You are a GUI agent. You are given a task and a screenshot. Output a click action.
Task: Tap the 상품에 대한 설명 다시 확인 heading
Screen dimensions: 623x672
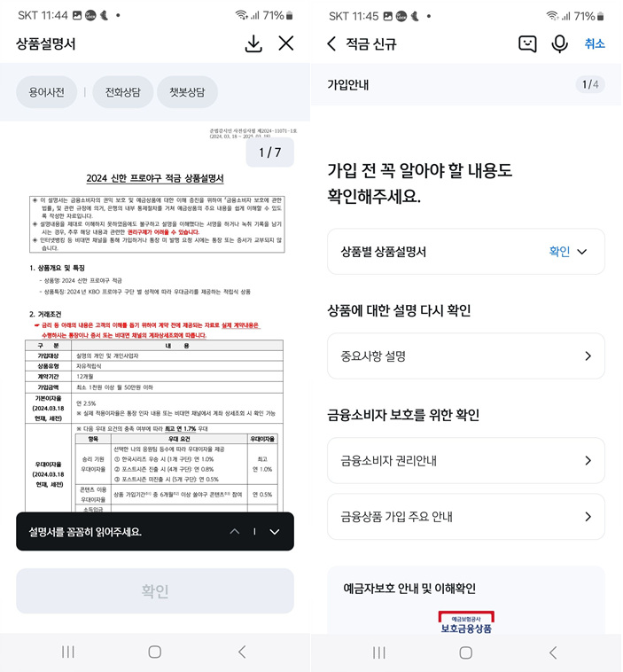point(399,310)
